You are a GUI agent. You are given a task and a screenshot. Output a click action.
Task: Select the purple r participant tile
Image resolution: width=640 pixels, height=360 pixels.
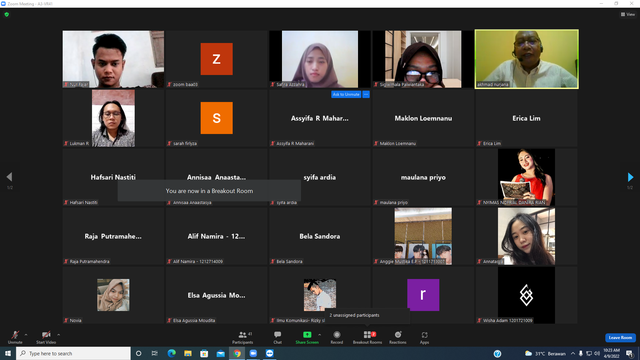[x=423, y=295]
